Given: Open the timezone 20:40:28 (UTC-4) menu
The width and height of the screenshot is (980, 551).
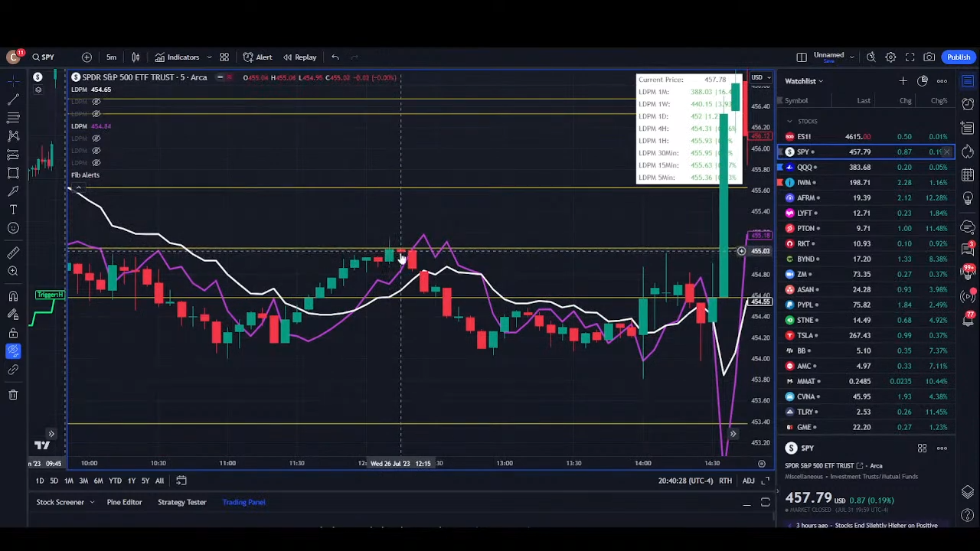Looking at the screenshot, I should pos(685,481).
